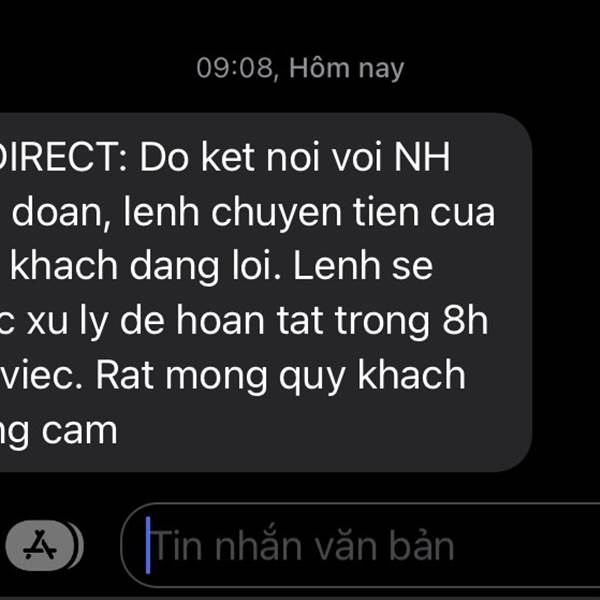600x600 pixels.
Task: Tap the 'DIRECT:' sender prefix text
Action: [63, 157]
